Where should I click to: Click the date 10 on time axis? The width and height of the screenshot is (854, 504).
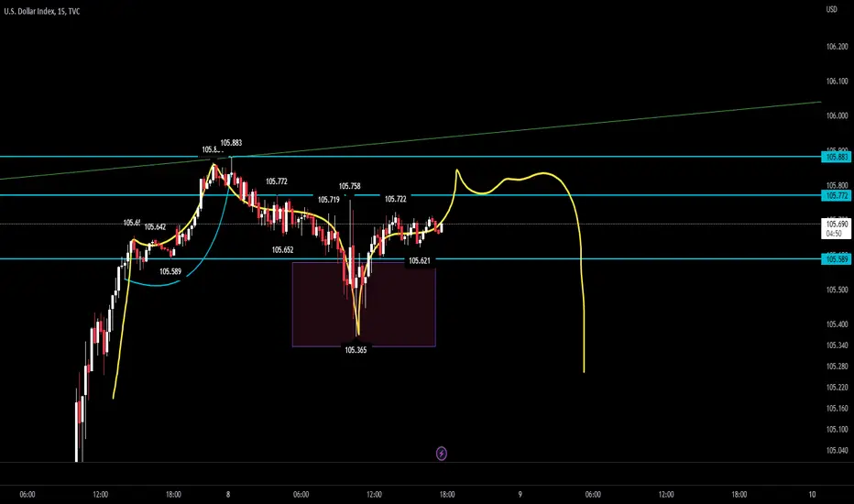(812, 495)
